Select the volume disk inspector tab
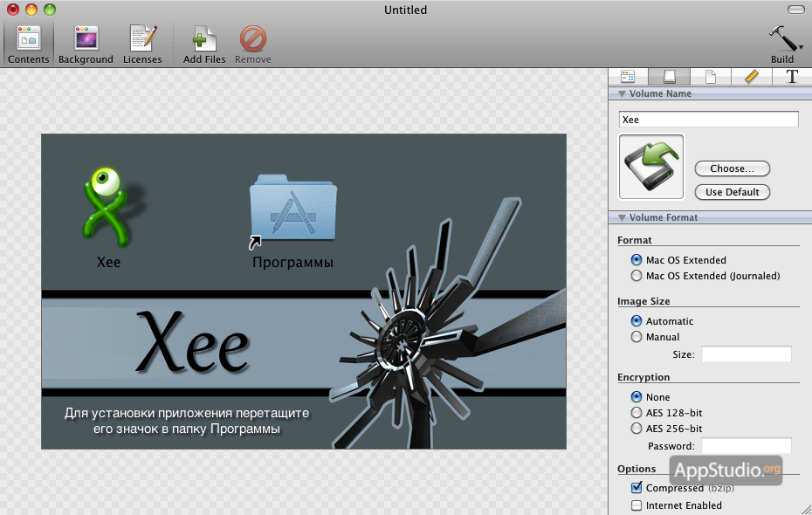 [669, 77]
